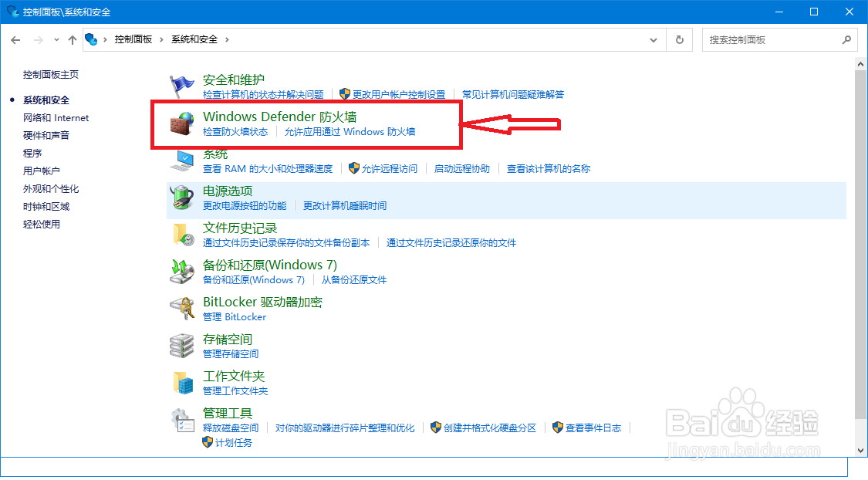This screenshot has width=868, height=480.
Task: Click the refresh button near the address bar
Action: click(x=679, y=39)
